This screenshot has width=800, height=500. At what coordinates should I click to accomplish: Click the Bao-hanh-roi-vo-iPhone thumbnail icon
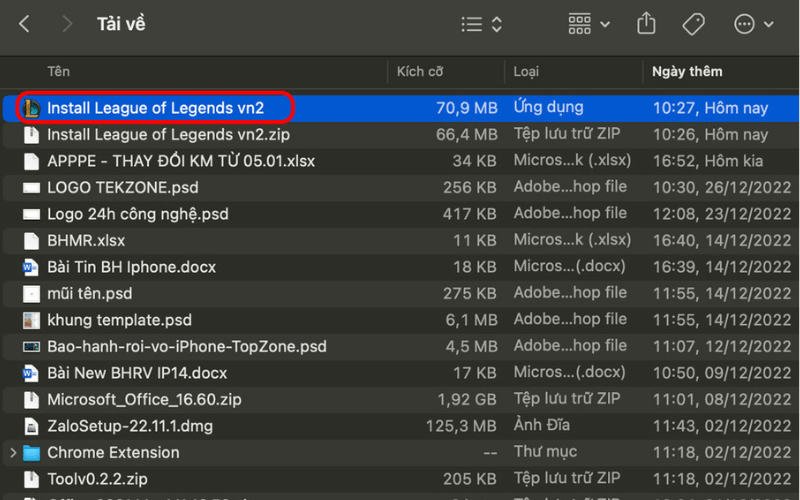coord(31,347)
